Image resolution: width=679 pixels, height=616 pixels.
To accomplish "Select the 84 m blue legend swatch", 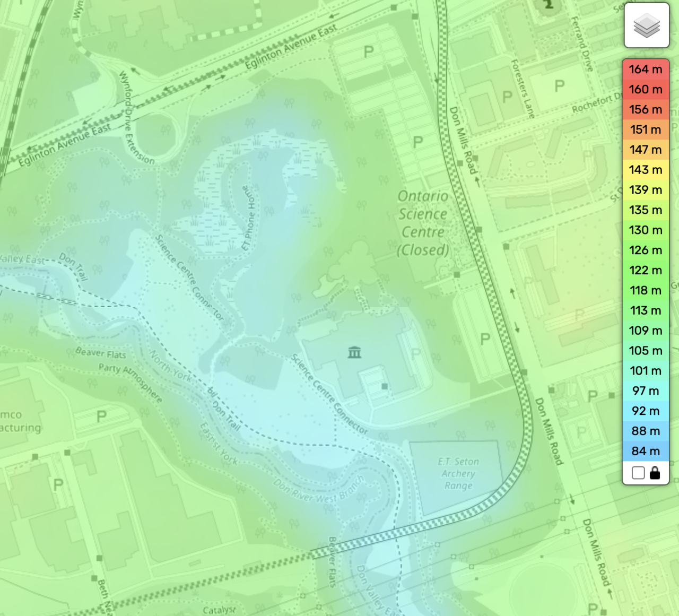I will tap(646, 451).
